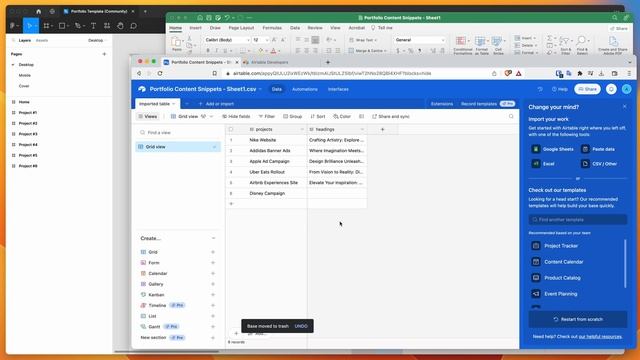This screenshot has height=360, width=640.
Task: Open the Excel Insert ribbon tab
Action: pyautogui.click(x=196, y=28)
